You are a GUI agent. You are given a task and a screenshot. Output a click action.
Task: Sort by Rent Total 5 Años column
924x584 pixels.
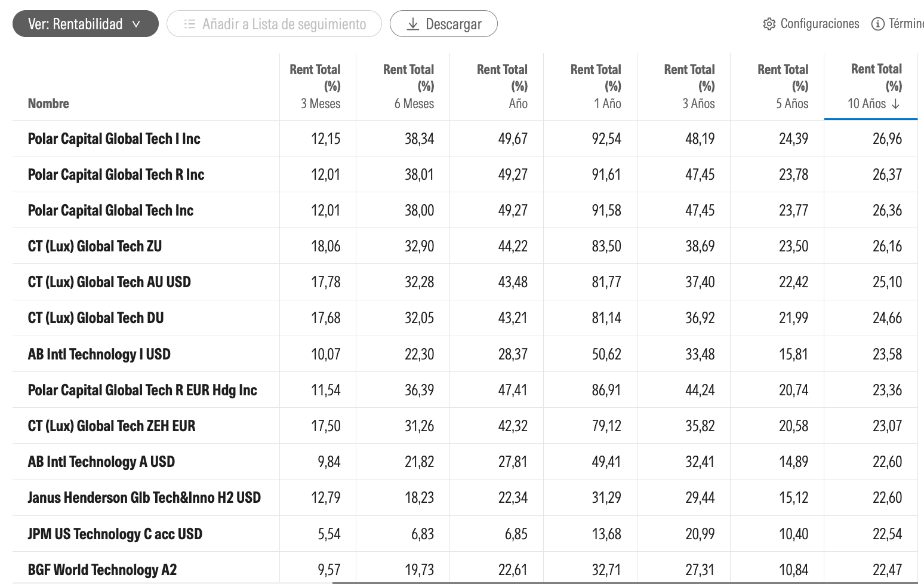783,87
